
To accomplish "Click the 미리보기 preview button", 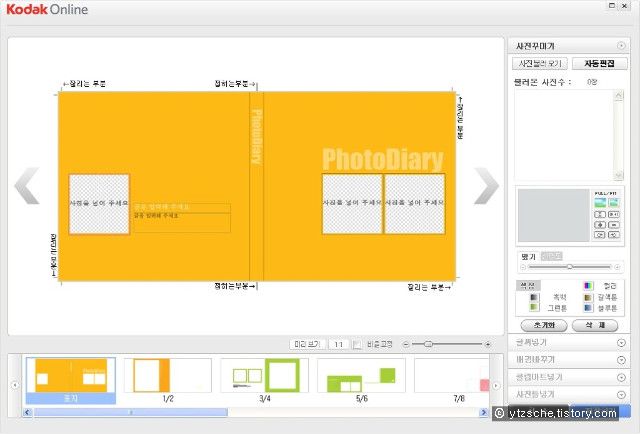I will click(x=307, y=344).
